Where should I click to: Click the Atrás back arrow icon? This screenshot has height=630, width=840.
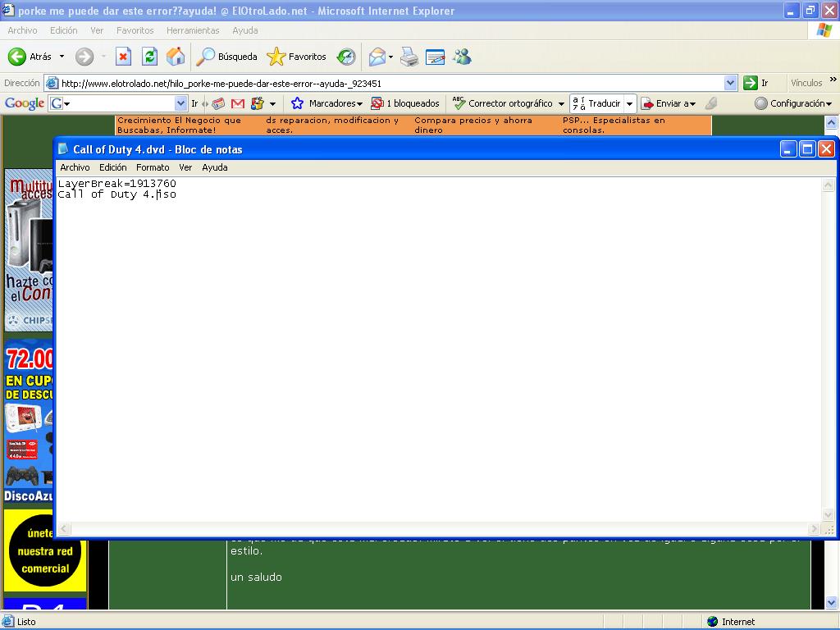17,57
